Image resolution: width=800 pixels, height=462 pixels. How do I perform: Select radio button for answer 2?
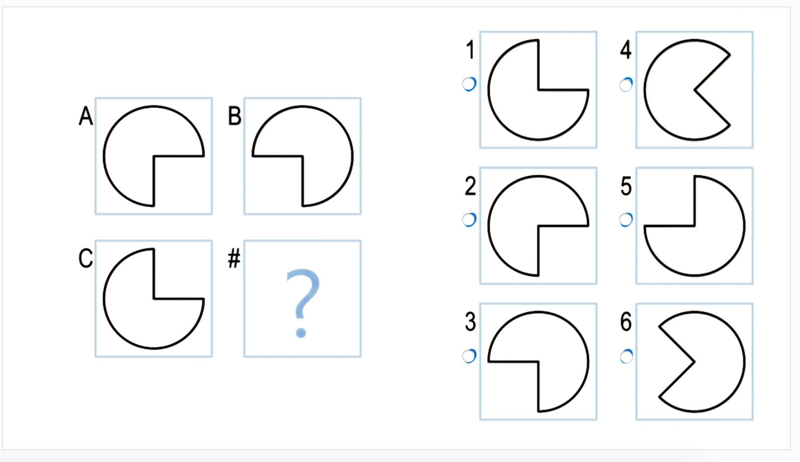coord(469,220)
